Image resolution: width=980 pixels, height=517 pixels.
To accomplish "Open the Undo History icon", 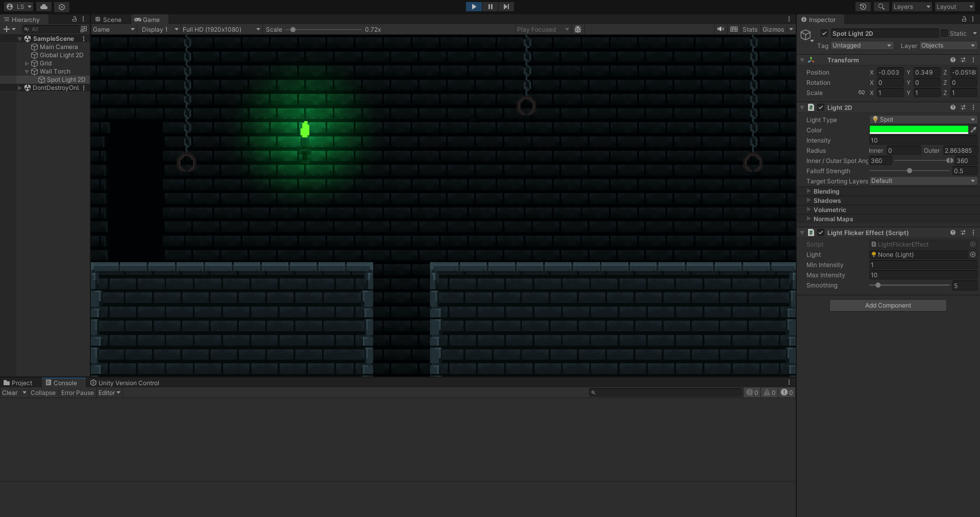I will 863,7.
